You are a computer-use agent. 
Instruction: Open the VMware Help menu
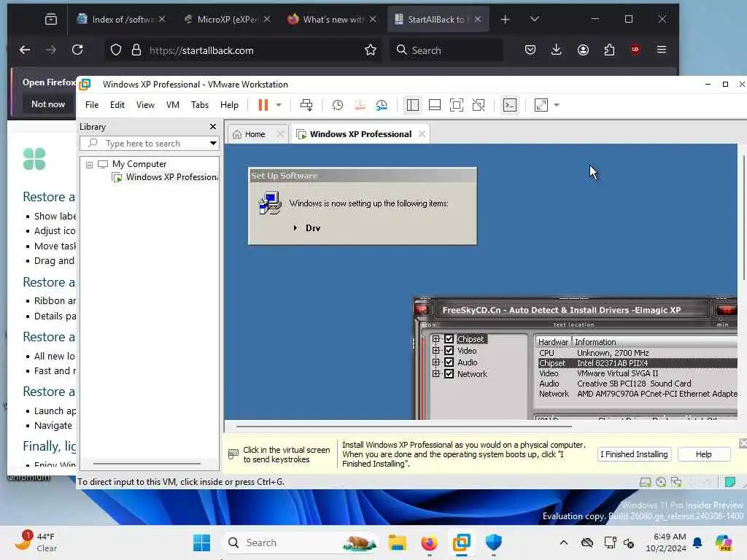tap(229, 105)
